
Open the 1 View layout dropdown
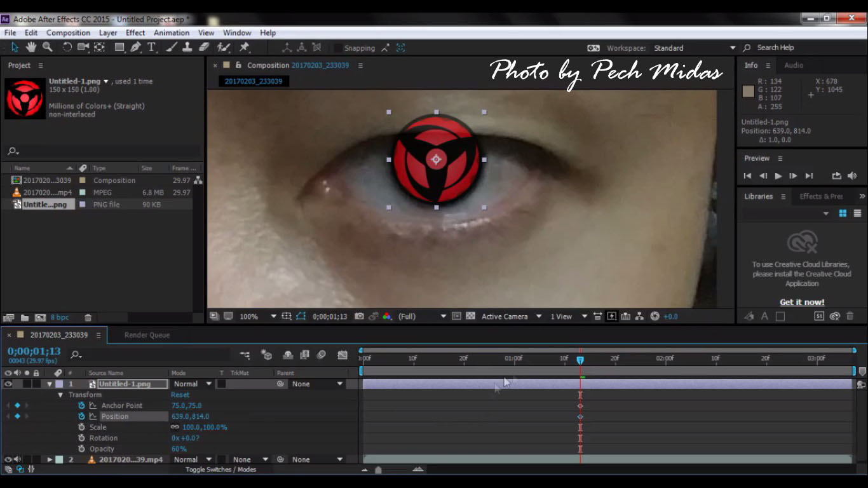click(x=569, y=316)
